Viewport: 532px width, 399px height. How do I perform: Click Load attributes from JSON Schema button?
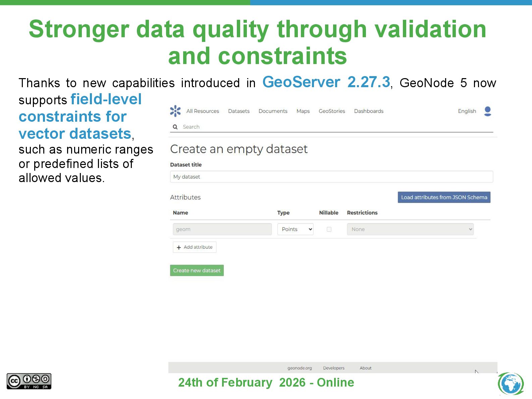tap(444, 197)
